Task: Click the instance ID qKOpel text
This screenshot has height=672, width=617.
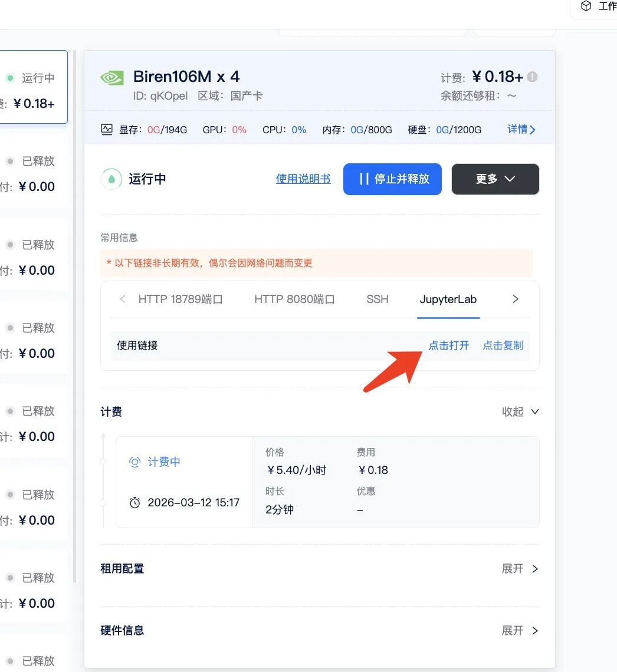Action: pos(160,95)
